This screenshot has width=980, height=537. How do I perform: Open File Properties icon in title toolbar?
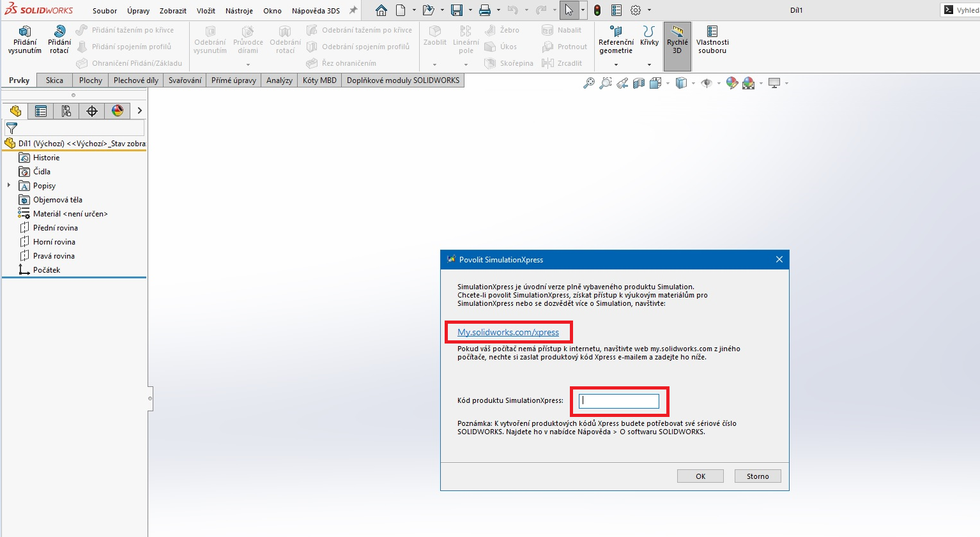pos(616,10)
